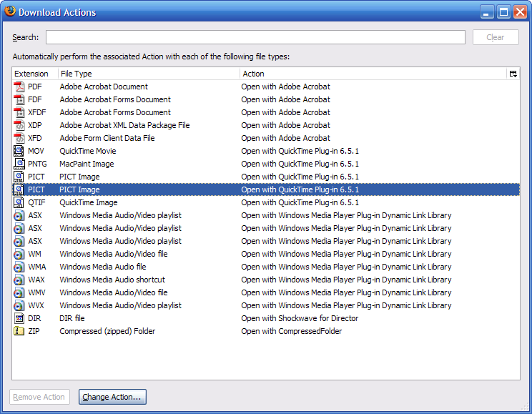Click the highlighted PICT row's icon
The height and width of the screenshot is (414, 532).
pyautogui.click(x=19, y=189)
